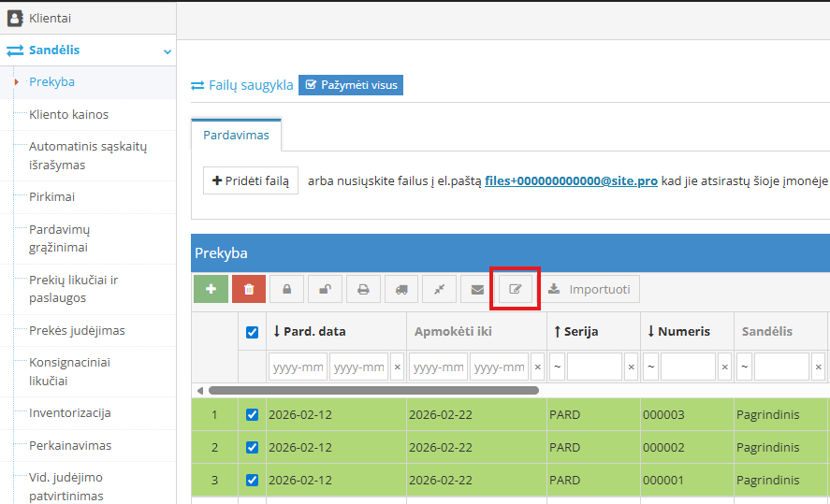Open the Numeris filter operator selector

(651, 367)
